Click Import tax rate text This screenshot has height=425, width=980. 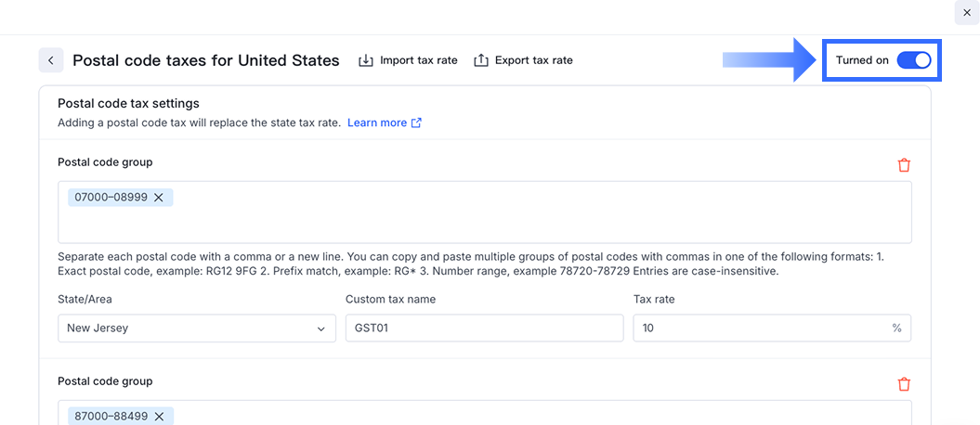pos(418,60)
